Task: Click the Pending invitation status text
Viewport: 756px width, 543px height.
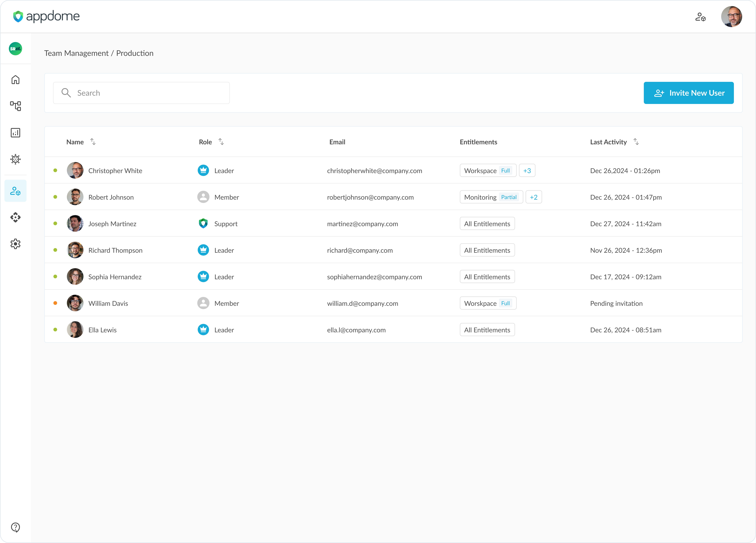Action: (616, 304)
